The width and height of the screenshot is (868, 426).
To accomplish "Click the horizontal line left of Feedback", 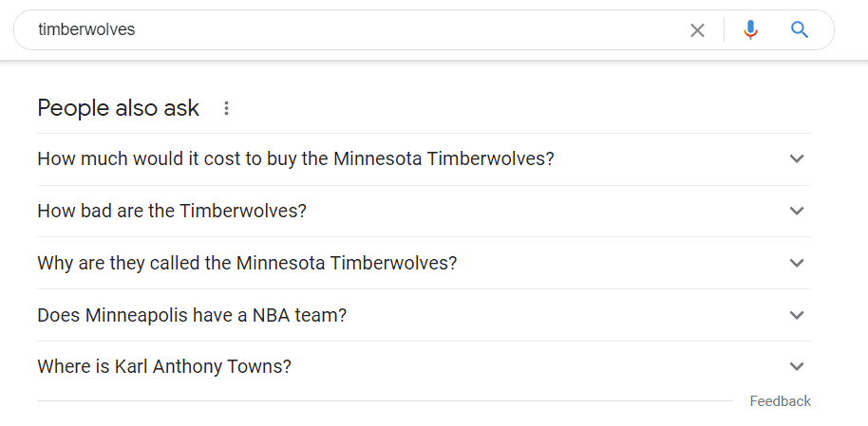I will [380, 400].
